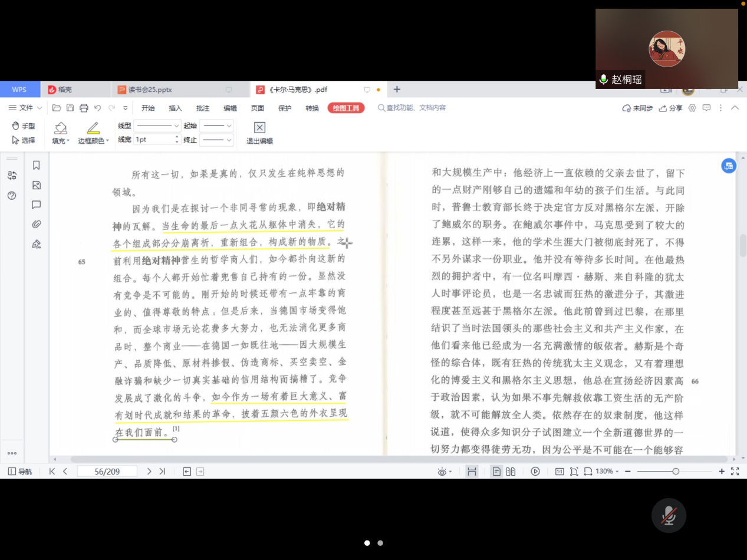This screenshot has width=747, height=560.
Task: Open the 线型 line style dropdown
Action: [x=157, y=126]
